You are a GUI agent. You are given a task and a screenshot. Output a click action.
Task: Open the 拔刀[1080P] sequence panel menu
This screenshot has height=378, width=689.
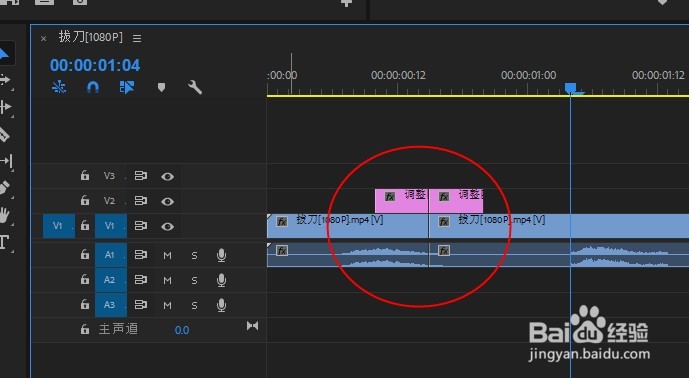point(137,39)
